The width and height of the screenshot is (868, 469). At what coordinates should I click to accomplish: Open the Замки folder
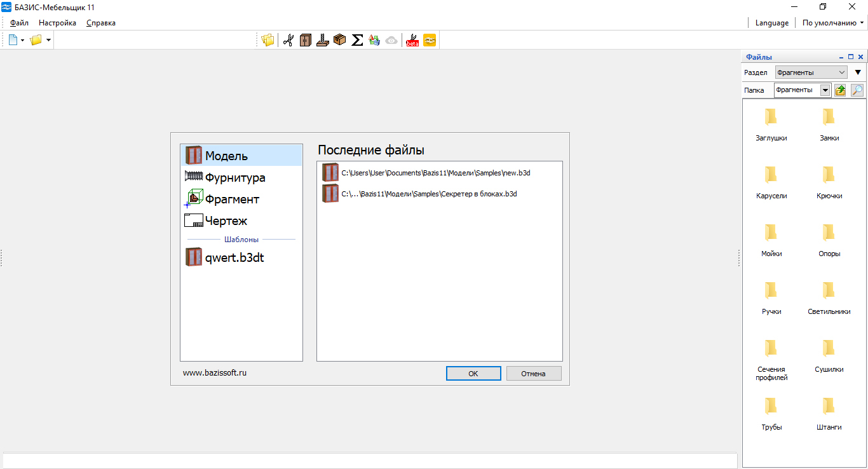(829, 125)
